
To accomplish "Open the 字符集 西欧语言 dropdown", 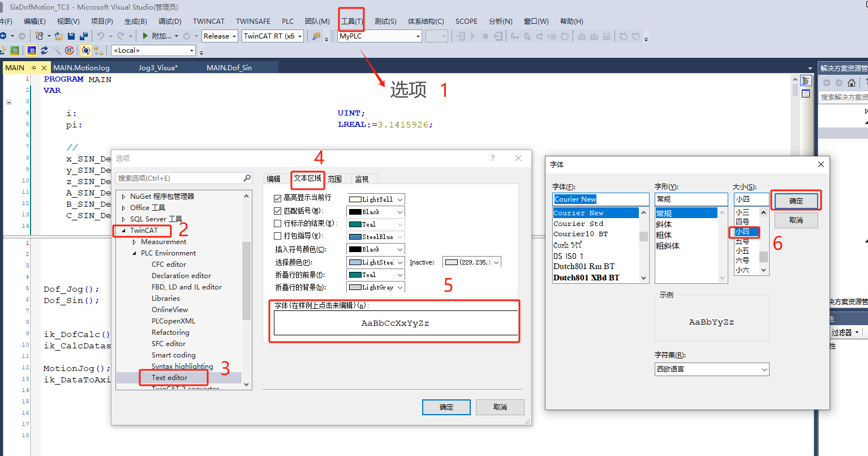I will pyautogui.click(x=712, y=369).
